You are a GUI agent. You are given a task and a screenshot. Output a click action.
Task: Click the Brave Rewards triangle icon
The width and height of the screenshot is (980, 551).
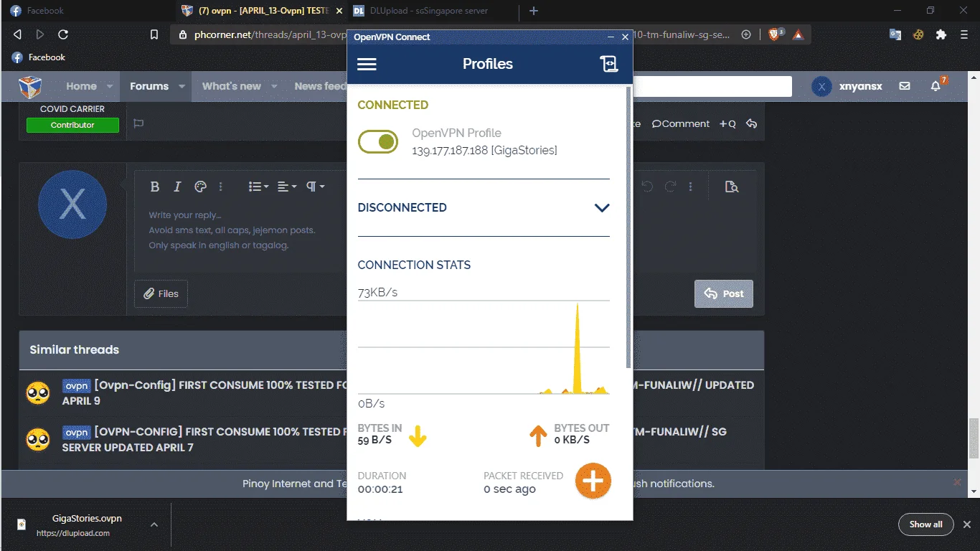[x=798, y=34]
